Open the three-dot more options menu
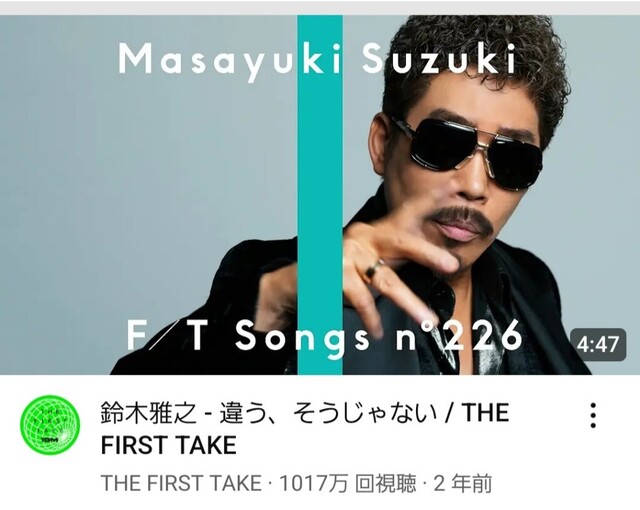 [593, 415]
